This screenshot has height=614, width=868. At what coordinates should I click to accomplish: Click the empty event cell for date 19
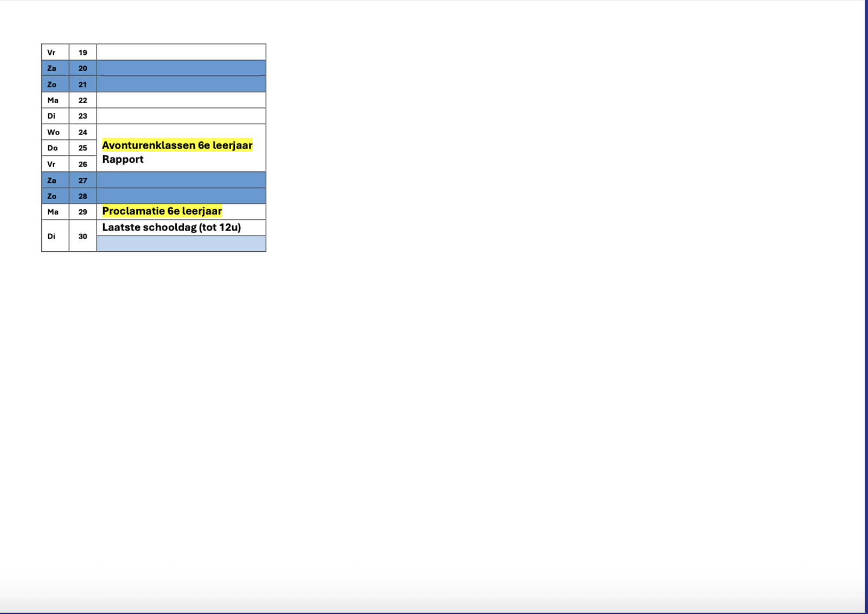[x=181, y=53]
